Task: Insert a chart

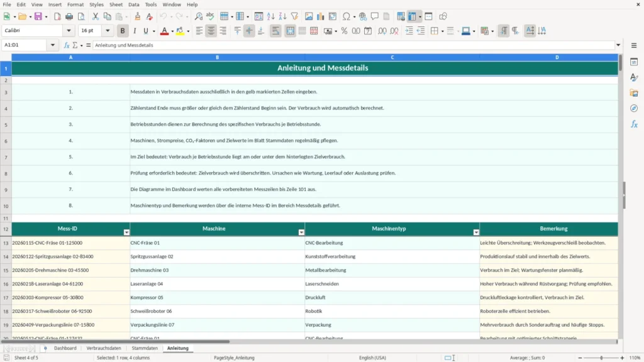Action: [x=321, y=16]
